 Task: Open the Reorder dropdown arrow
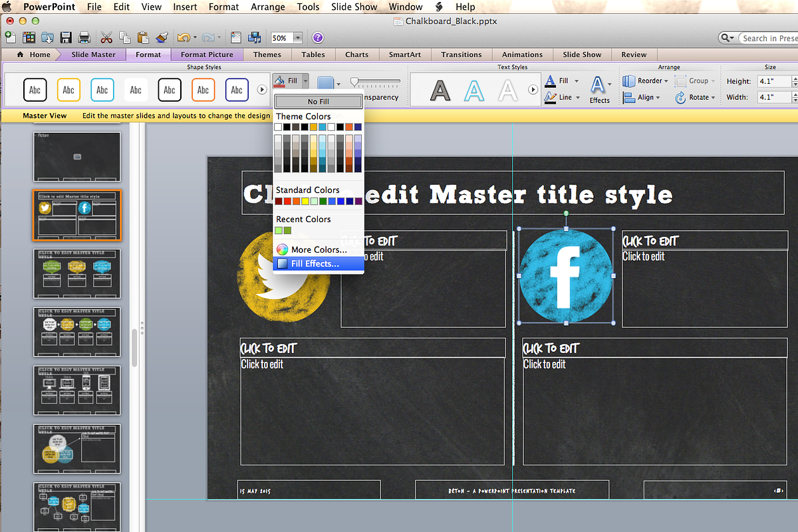[x=666, y=81]
